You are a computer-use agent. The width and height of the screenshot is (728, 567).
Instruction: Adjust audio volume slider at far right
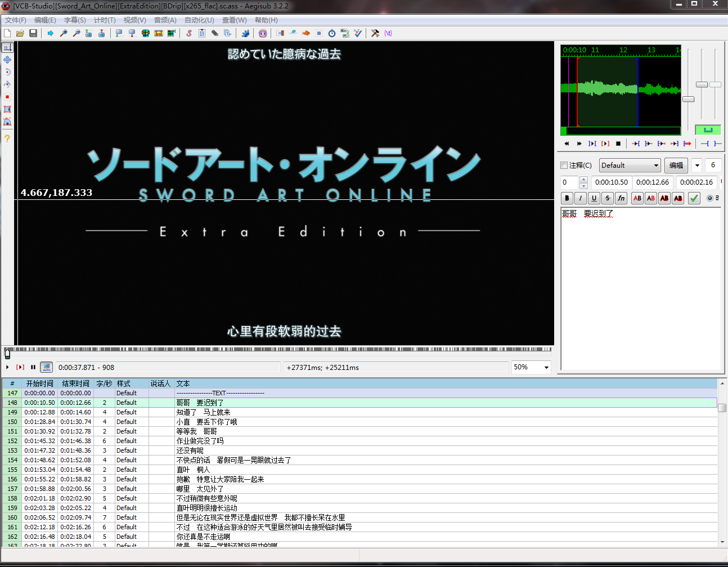pyautogui.click(x=715, y=84)
